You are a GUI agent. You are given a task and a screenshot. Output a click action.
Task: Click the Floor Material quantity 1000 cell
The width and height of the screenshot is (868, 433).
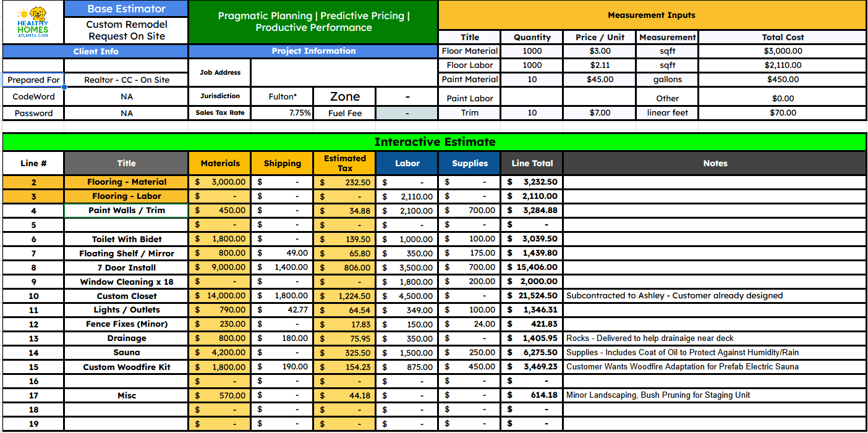(x=532, y=51)
